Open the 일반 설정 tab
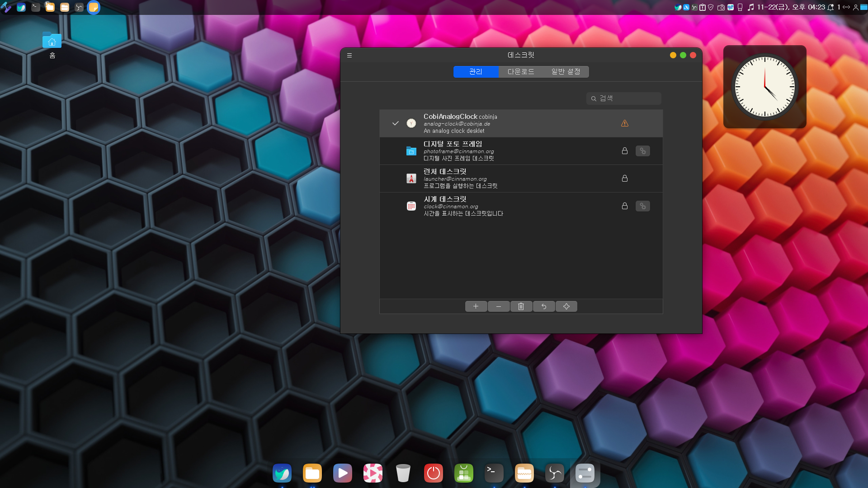This screenshot has width=868, height=488. [566, 72]
